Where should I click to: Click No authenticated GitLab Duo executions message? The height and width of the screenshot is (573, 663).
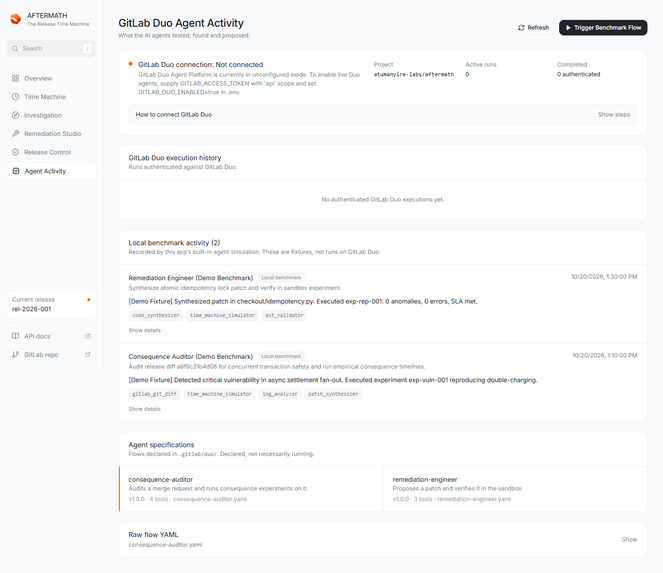(383, 200)
